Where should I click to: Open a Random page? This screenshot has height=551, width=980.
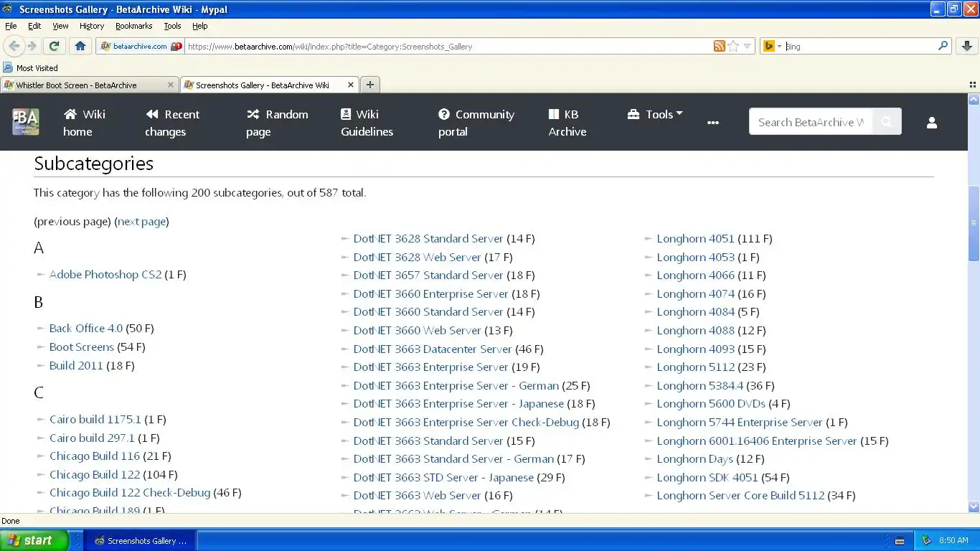point(277,123)
